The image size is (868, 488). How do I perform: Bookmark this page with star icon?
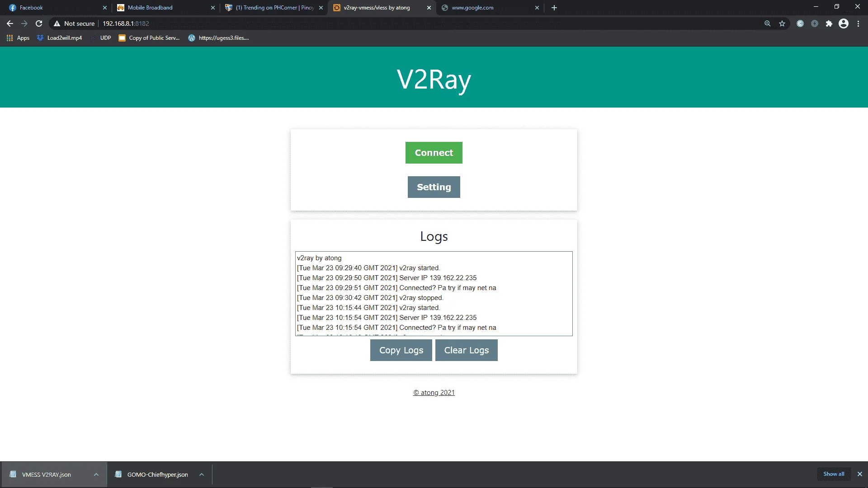782,23
